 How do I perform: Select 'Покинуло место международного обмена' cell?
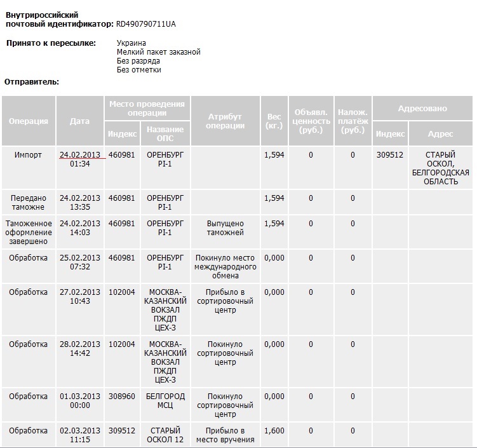(x=225, y=267)
